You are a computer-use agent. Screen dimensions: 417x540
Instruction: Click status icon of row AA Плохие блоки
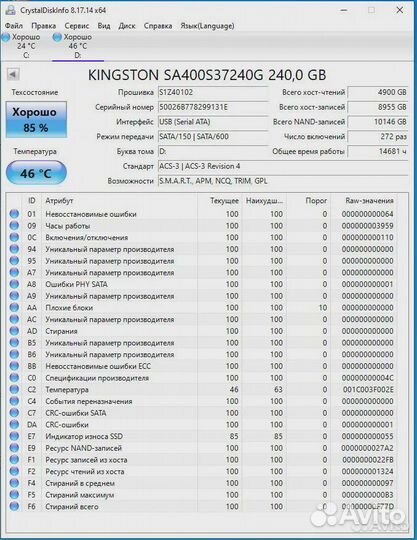coord(14,308)
